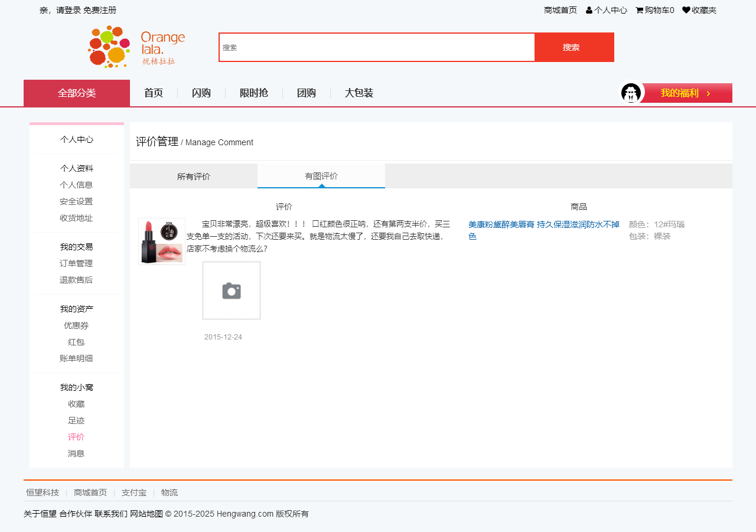Image resolution: width=756 pixels, height=532 pixels.
Task: Select the 有图评价 tab
Action: click(x=321, y=176)
